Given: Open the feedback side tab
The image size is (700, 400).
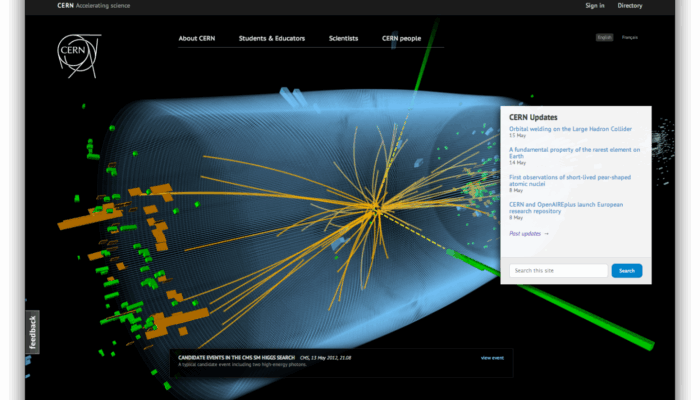Looking at the screenshot, I should click(x=33, y=332).
